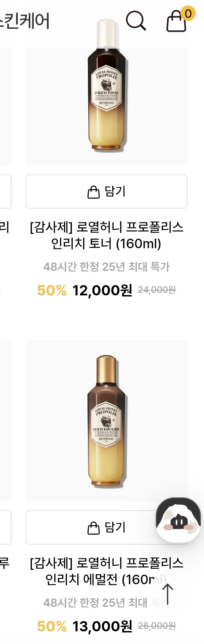Add Enrich Emulsion to cart with 담기
Image resolution: width=204 pixels, height=644 pixels.
[x=106, y=527]
